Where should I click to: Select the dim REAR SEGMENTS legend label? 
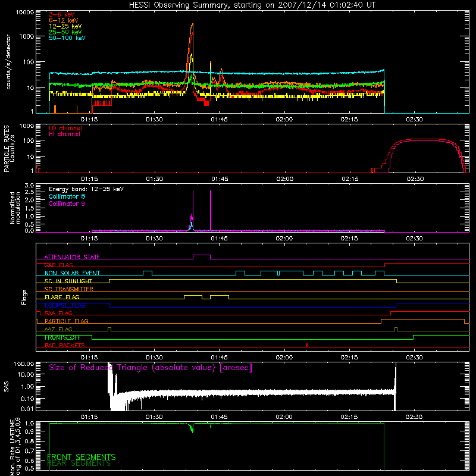[x=79, y=464]
